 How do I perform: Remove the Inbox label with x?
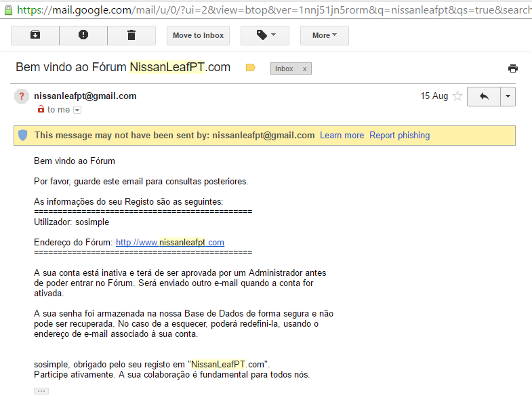pyautogui.click(x=305, y=69)
